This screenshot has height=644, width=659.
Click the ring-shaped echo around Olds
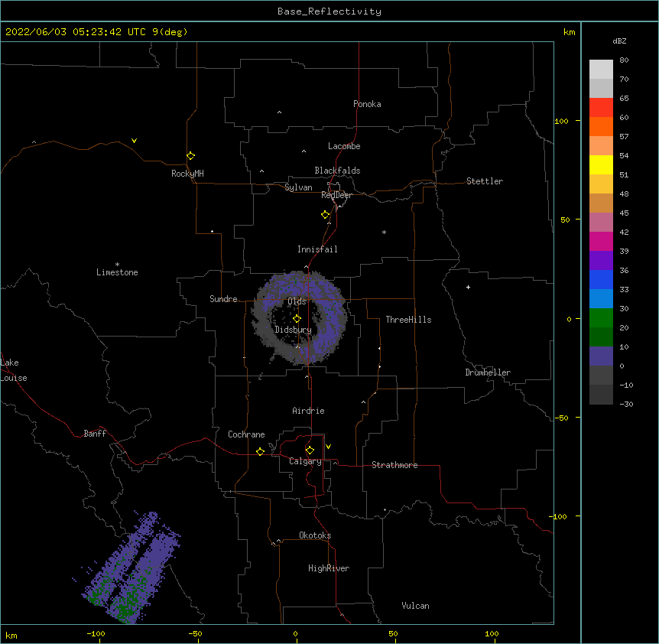(x=300, y=318)
